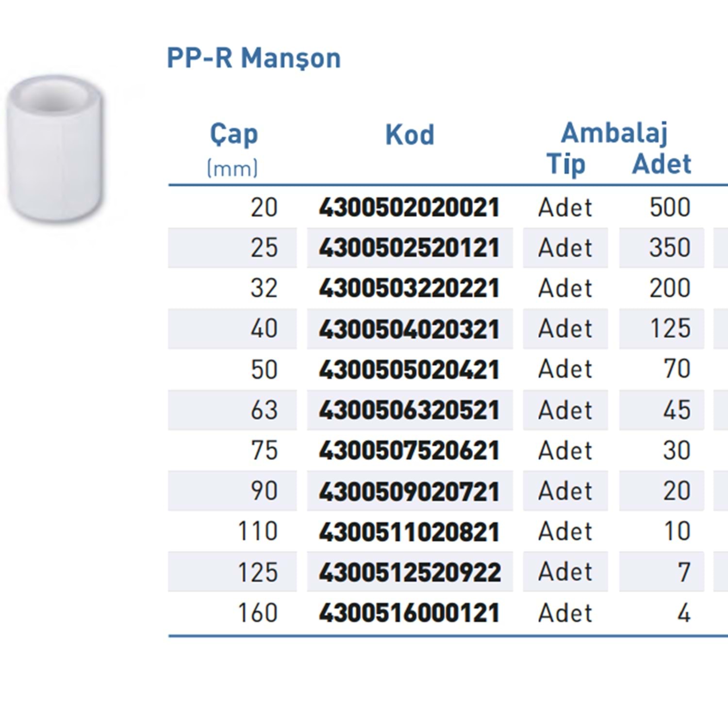Select product code 4300512520922
The image size is (728, 728).
click(410, 572)
